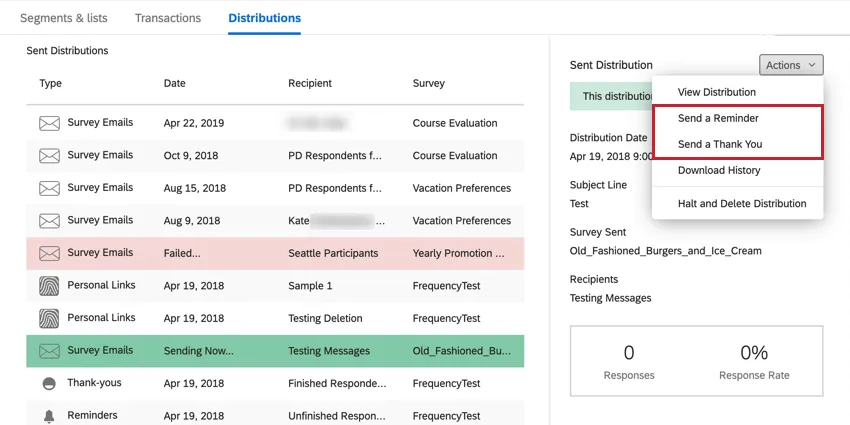Click Download History menu entry
The width and height of the screenshot is (850, 425).
719,170
